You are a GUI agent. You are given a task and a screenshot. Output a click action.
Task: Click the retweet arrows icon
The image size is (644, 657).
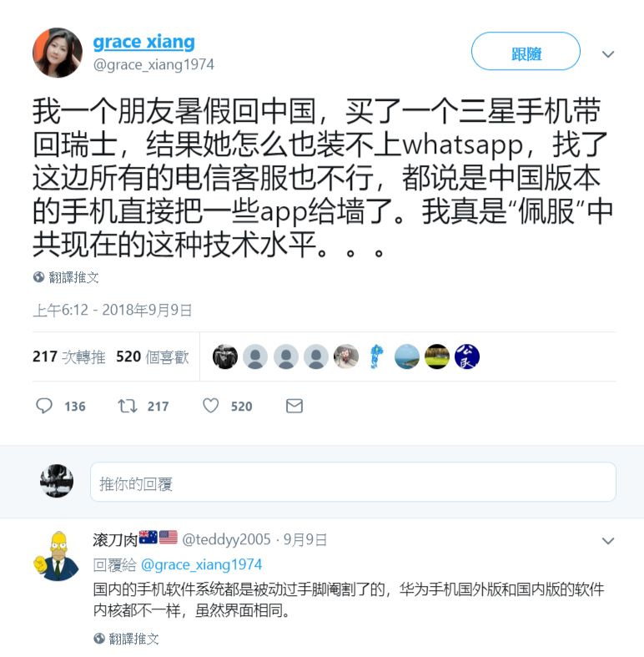coord(128,406)
